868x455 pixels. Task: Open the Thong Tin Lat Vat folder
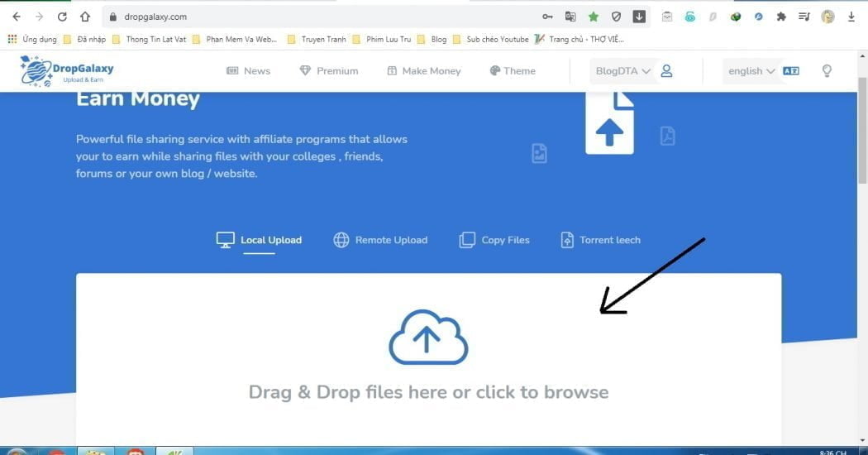click(x=150, y=40)
